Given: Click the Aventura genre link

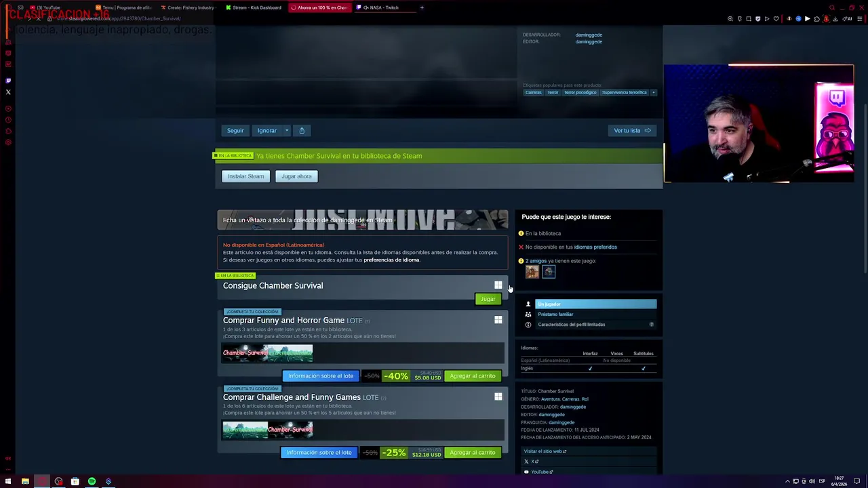Looking at the screenshot, I should pos(550,399).
